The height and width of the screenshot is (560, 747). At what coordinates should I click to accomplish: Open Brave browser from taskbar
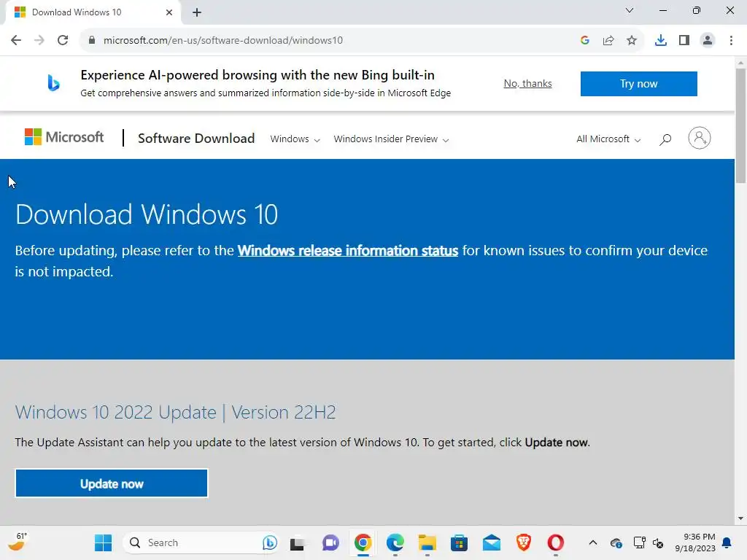(x=524, y=542)
